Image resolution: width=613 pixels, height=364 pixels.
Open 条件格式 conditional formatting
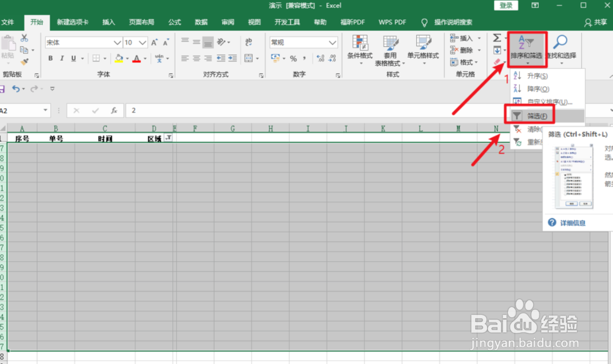pos(360,50)
